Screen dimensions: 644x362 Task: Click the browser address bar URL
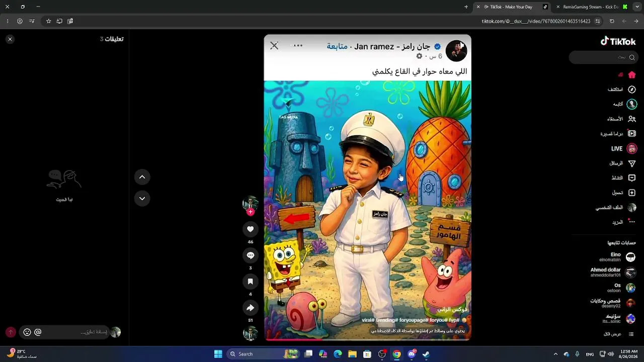pos(536,21)
